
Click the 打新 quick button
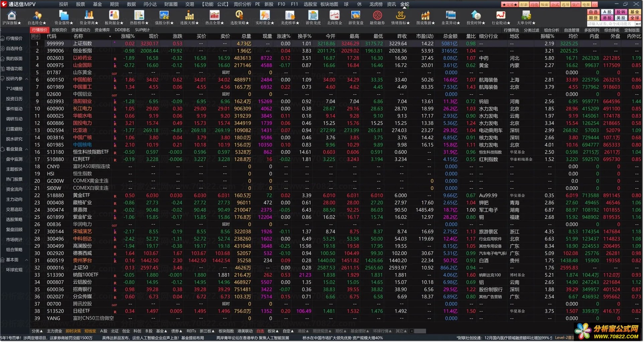coord(524,4)
